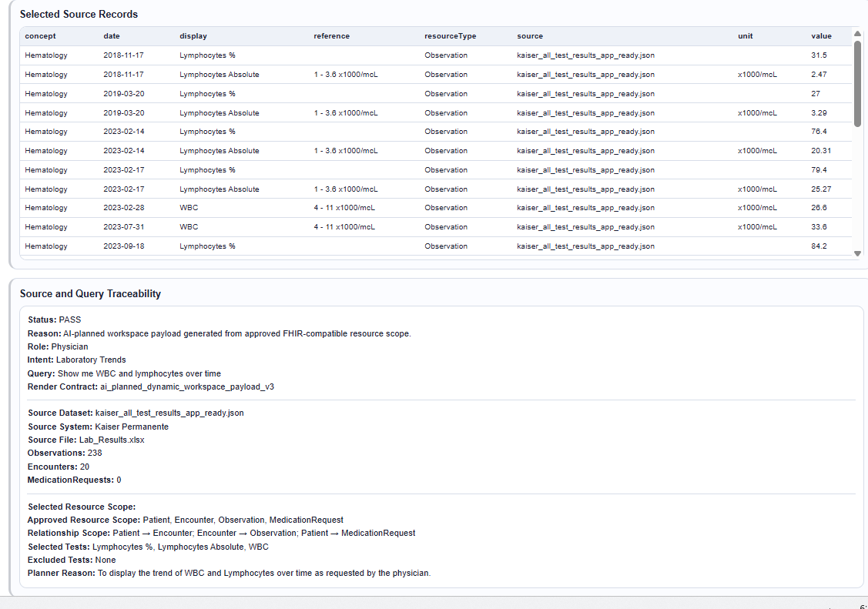Select the value cell 31.5
The width and height of the screenshot is (868, 609).
pos(819,55)
